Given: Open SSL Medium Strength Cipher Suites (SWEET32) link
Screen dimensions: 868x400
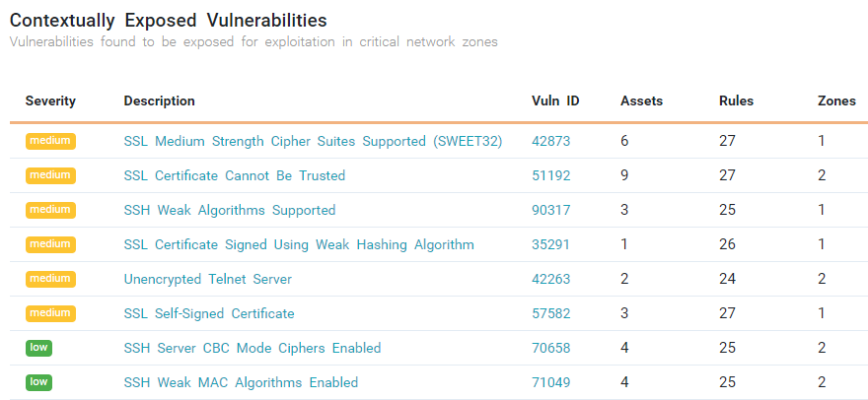Looking at the screenshot, I should [x=313, y=141].
